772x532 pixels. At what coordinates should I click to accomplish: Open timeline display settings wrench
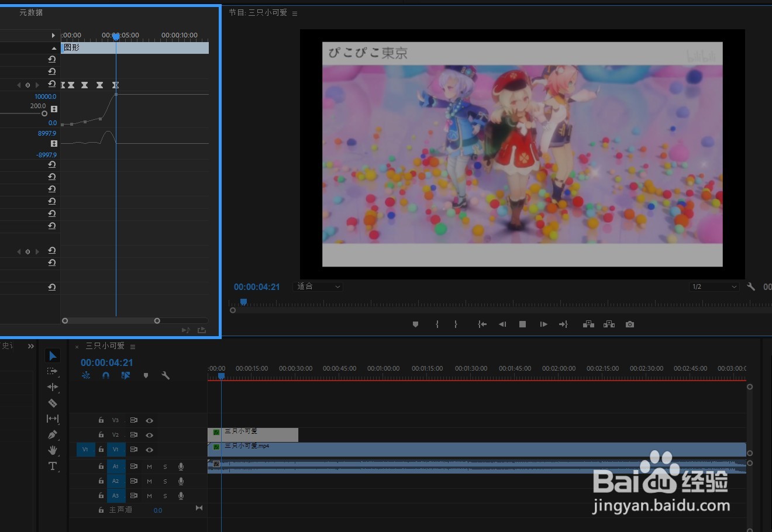[x=166, y=375]
